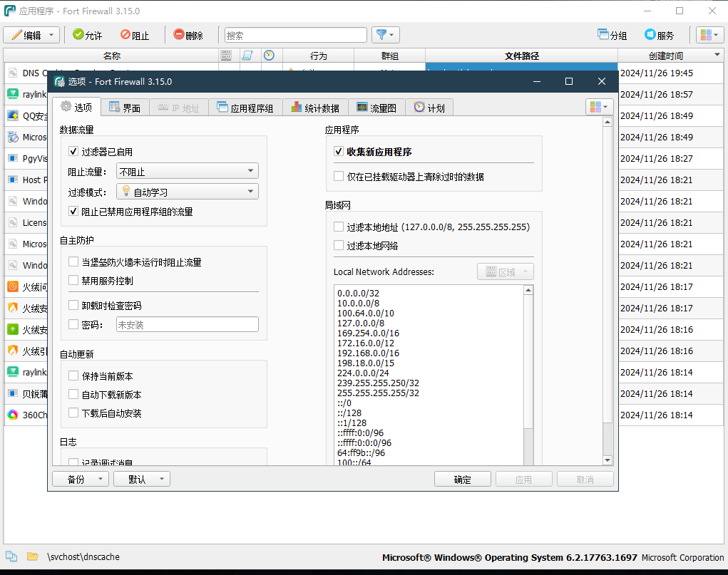Viewport: 728px width, 575px height.
Task: Open the 流量图 tab
Action: point(376,108)
